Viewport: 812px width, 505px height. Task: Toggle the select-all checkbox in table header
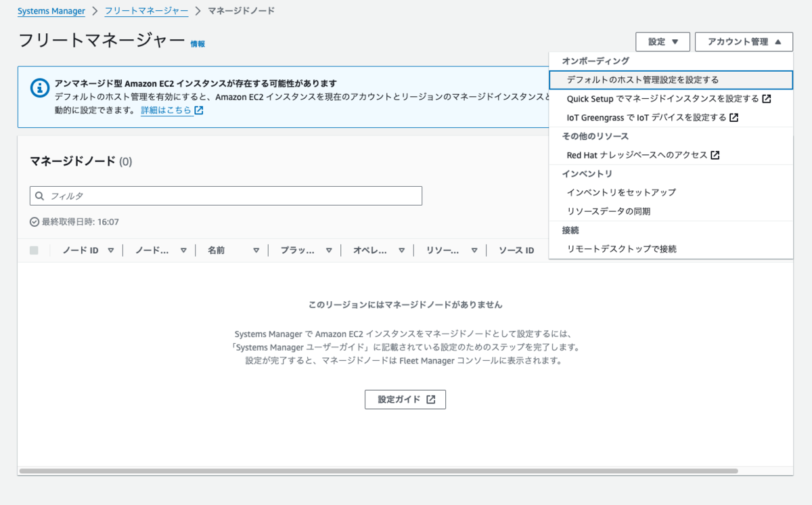tap(35, 250)
